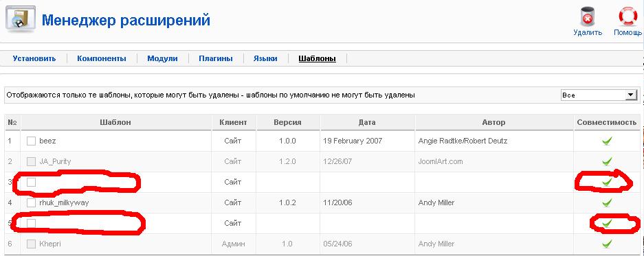Click green compatibility checkmark for JA_Purity
Screen dimensions: 644x256
point(607,162)
